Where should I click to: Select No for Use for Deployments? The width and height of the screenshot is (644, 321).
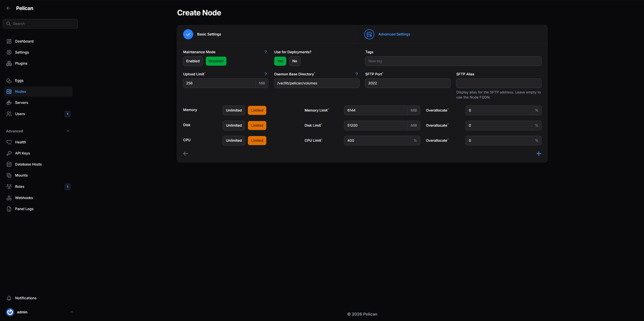[x=295, y=61]
